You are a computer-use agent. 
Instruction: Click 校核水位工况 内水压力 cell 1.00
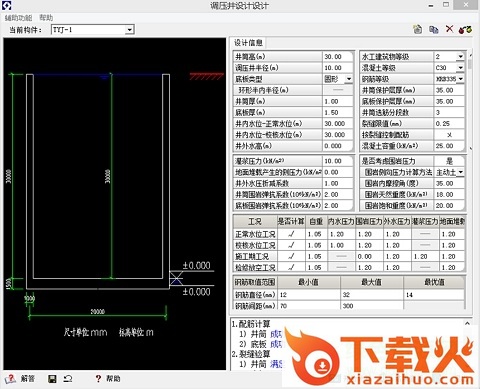click(x=341, y=245)
